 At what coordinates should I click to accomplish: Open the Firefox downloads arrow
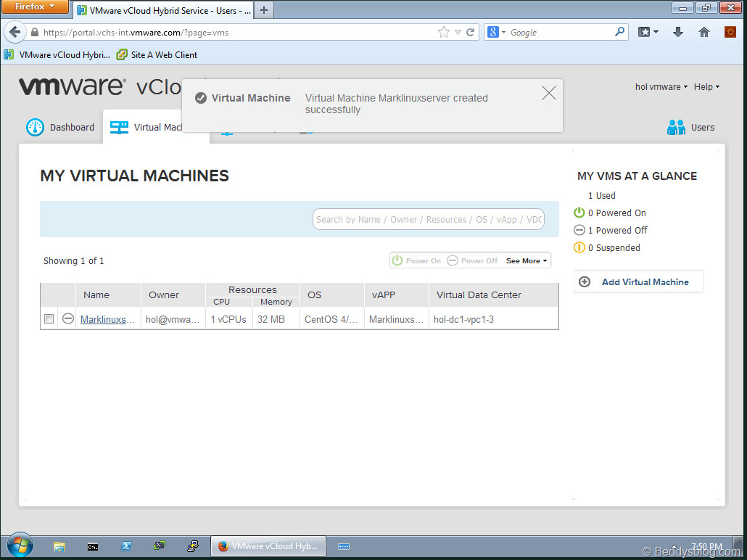coord(678,32)
